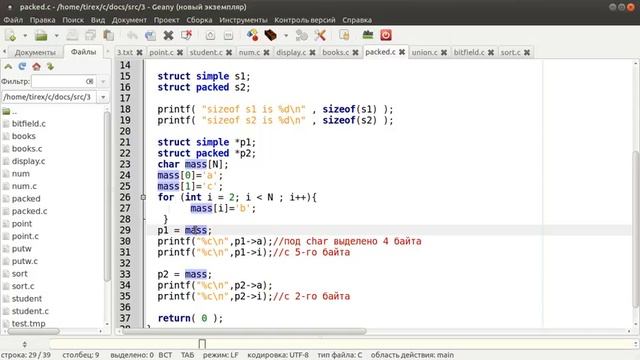640x360 pixels.
Task: Open the Сборка menu
Action: [199, 20]
